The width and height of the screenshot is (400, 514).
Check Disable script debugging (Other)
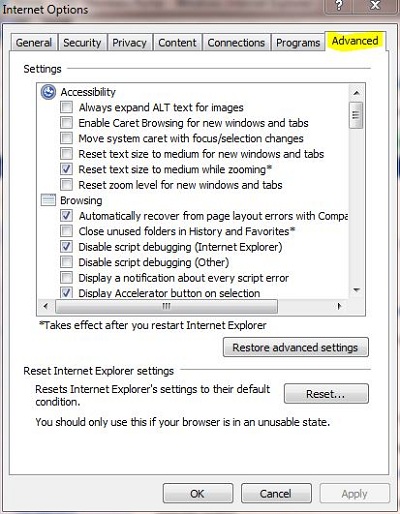coord(66,262)
